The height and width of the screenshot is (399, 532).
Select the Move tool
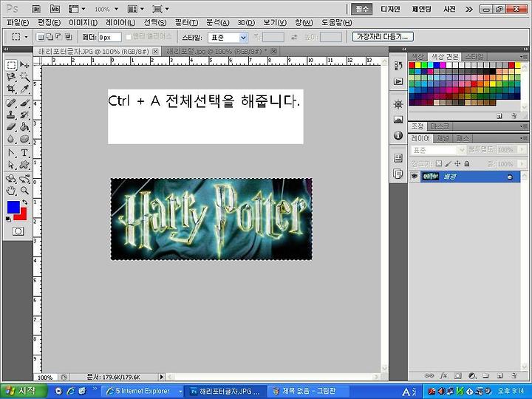tap(24, 65)
